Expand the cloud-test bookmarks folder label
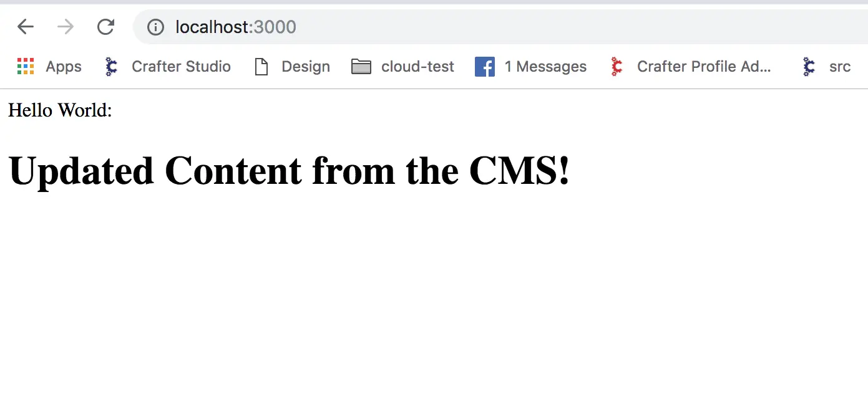Image resolution: width=868 pixels, height=412 pixels. pyautogui.click(x=417, y=67)
